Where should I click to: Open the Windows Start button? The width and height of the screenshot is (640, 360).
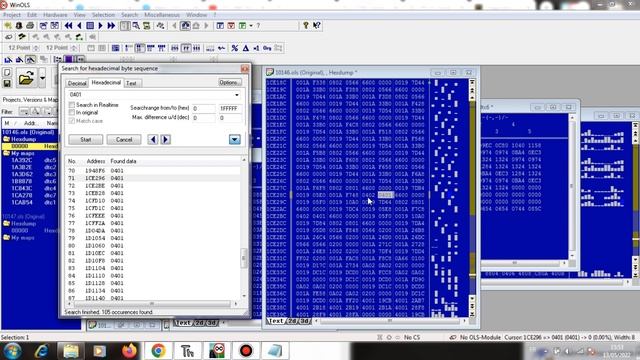[x=13, y=351]
